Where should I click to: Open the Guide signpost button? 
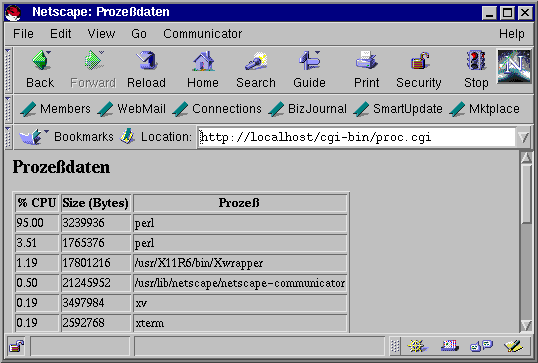[x=309, y=70]
